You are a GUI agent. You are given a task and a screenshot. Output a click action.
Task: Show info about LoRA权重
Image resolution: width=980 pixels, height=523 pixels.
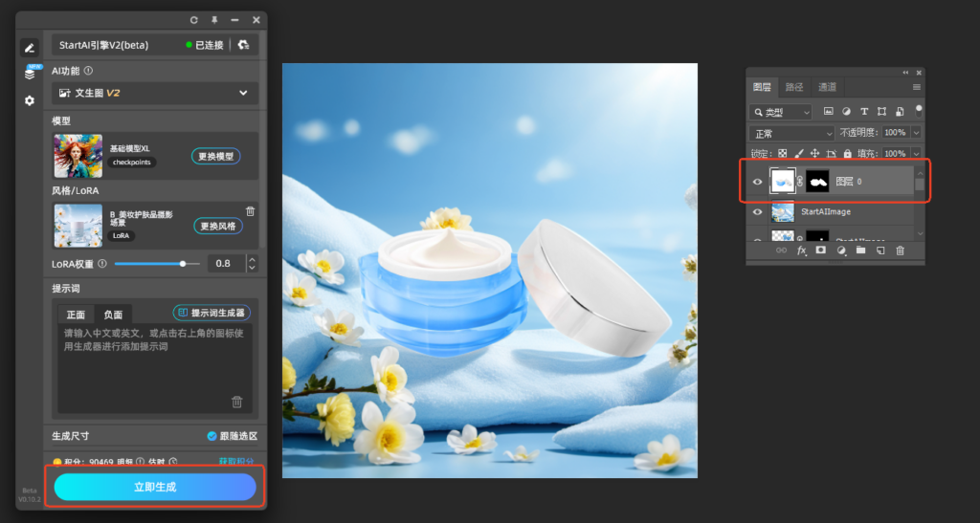[x=101, y=264]
